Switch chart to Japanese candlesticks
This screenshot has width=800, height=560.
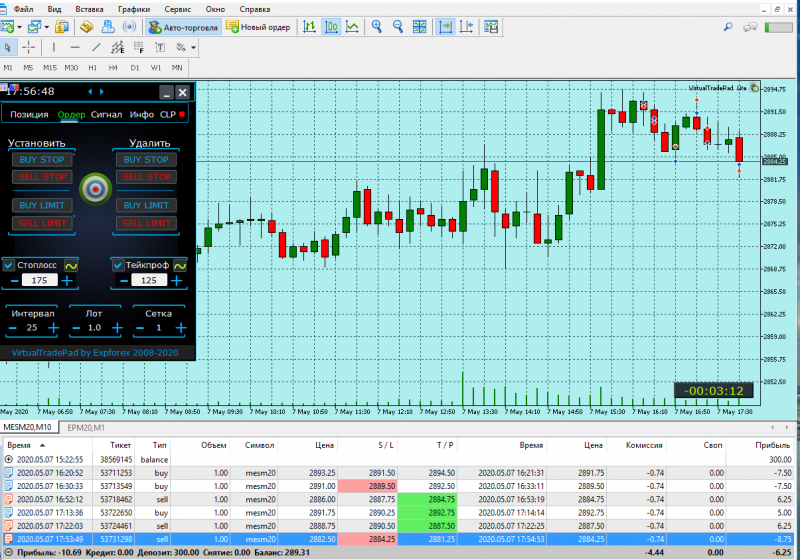(x=331, y=27)
